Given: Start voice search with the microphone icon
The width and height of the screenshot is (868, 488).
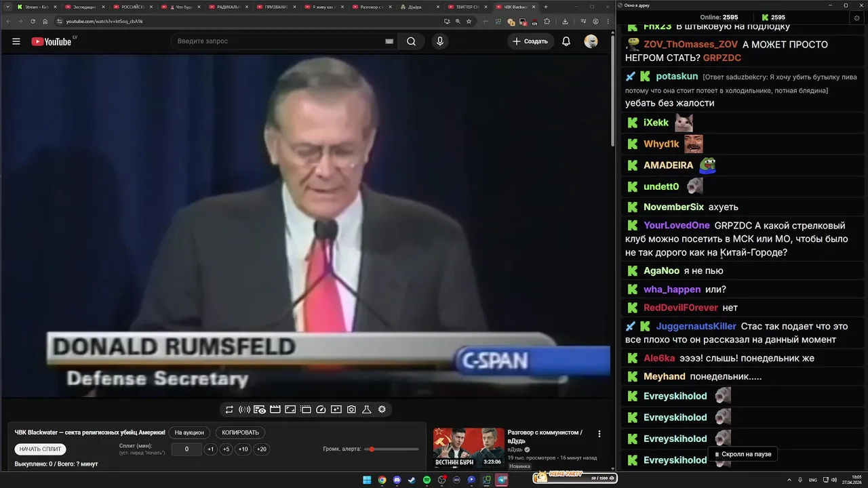Looking at the screenshot, I should (x=440, y=41).
